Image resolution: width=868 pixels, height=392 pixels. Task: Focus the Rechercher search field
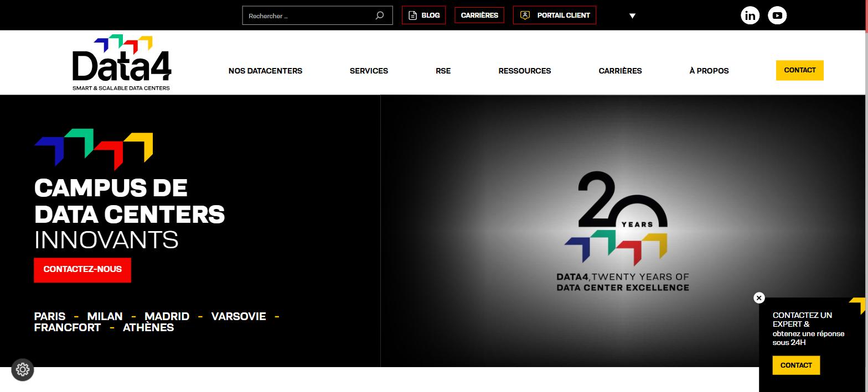pos(317,15)
